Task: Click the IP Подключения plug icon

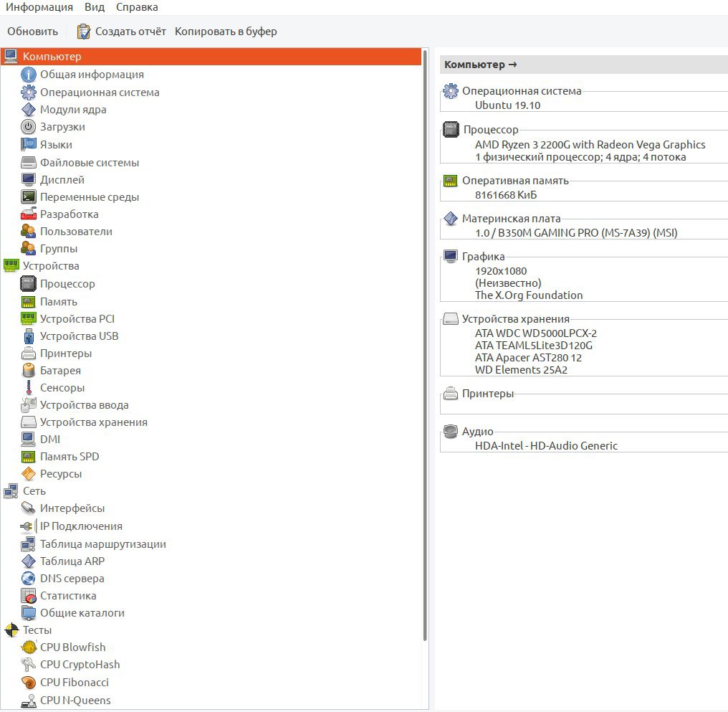Action: (x=29, y=526)
